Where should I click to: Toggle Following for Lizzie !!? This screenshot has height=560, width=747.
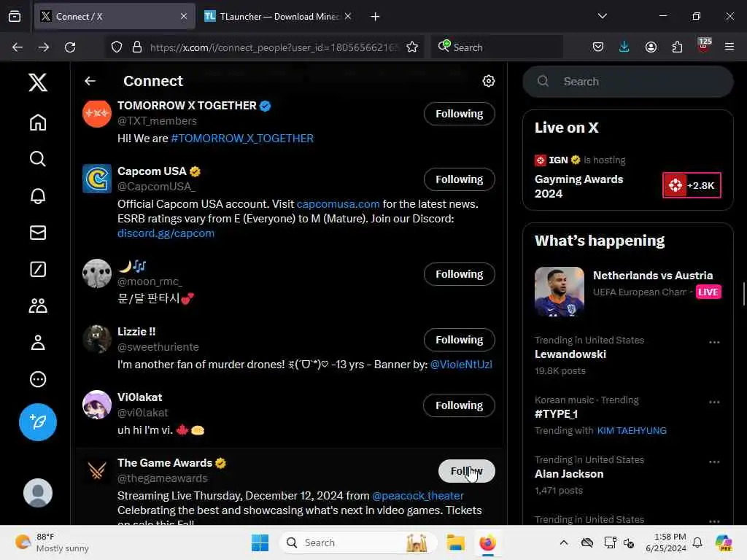tap(459, 340)
